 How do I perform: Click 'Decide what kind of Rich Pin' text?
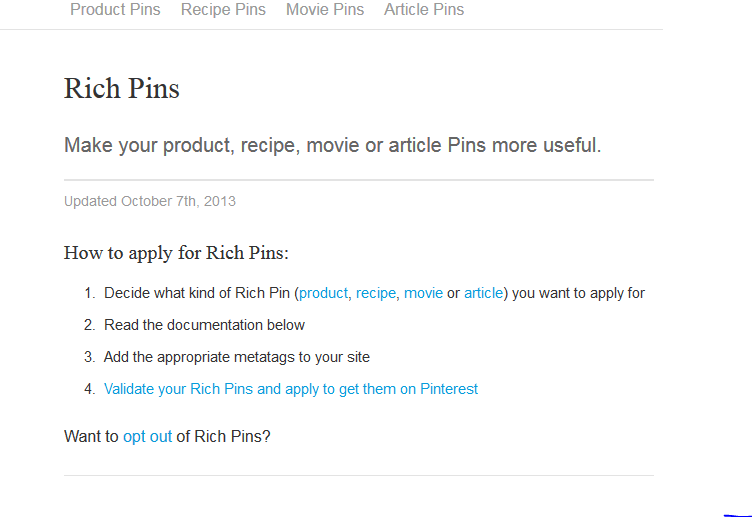tap(199, 293)
